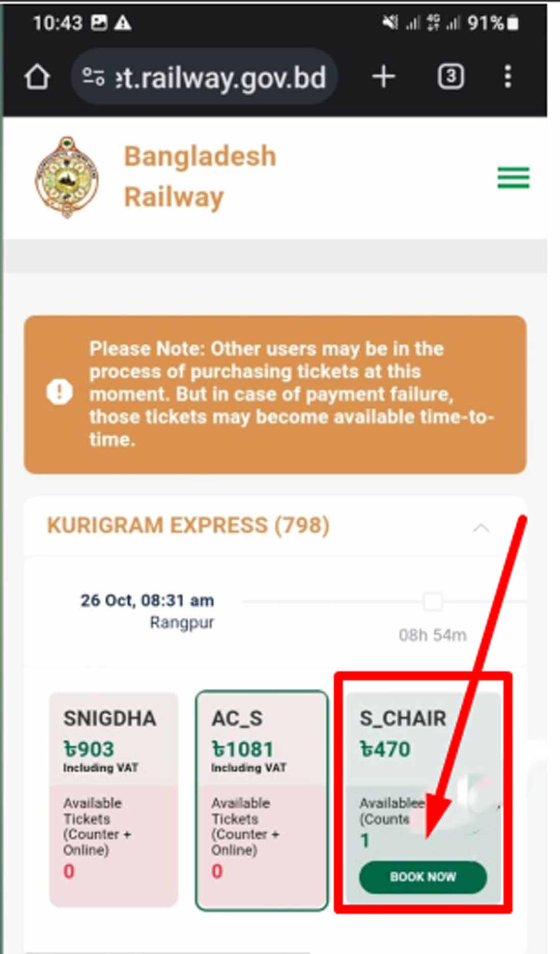Open a new tab with plus icon
560x954 pixels.
pyautogui.click(x=383, y=77)
